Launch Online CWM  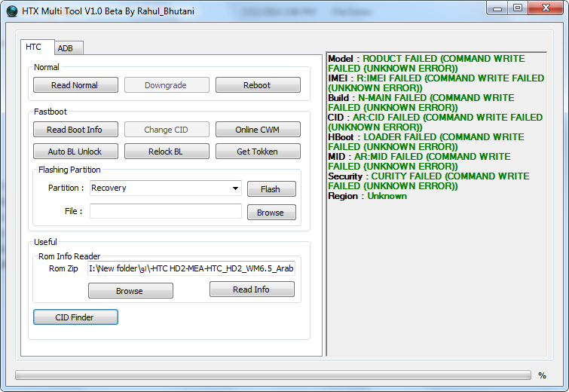[x=258, y=130]
